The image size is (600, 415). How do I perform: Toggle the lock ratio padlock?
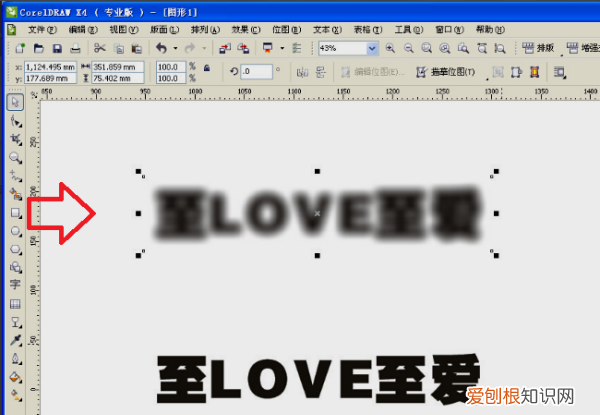coord(205,68)
